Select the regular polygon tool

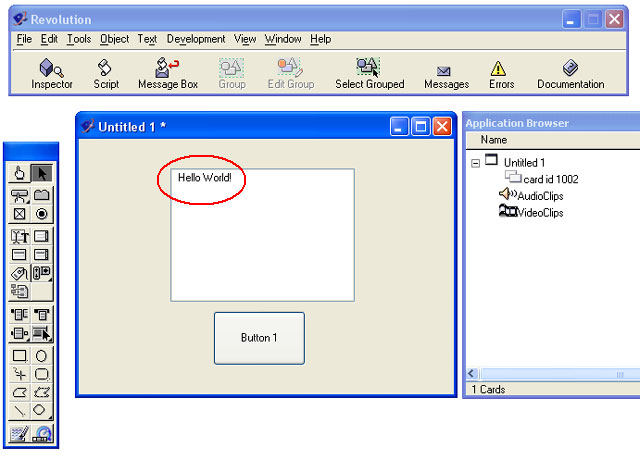pos(40,410)
